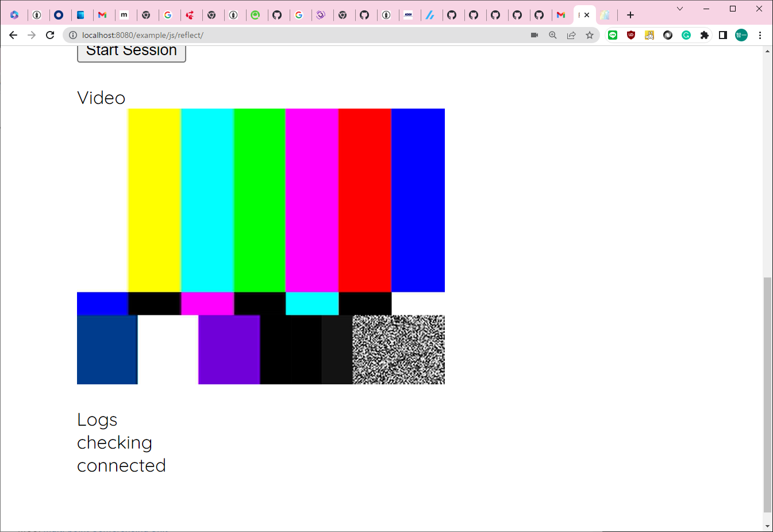Image resolution: width=773 pixels, height=532 pixels.
Task: Open a new tab with the plus button
Action: click(630, 15)
